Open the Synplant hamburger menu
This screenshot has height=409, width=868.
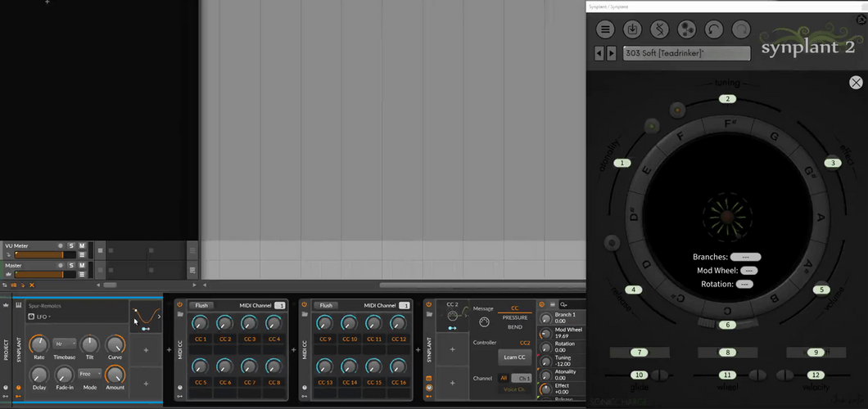[x=605, y=29]
